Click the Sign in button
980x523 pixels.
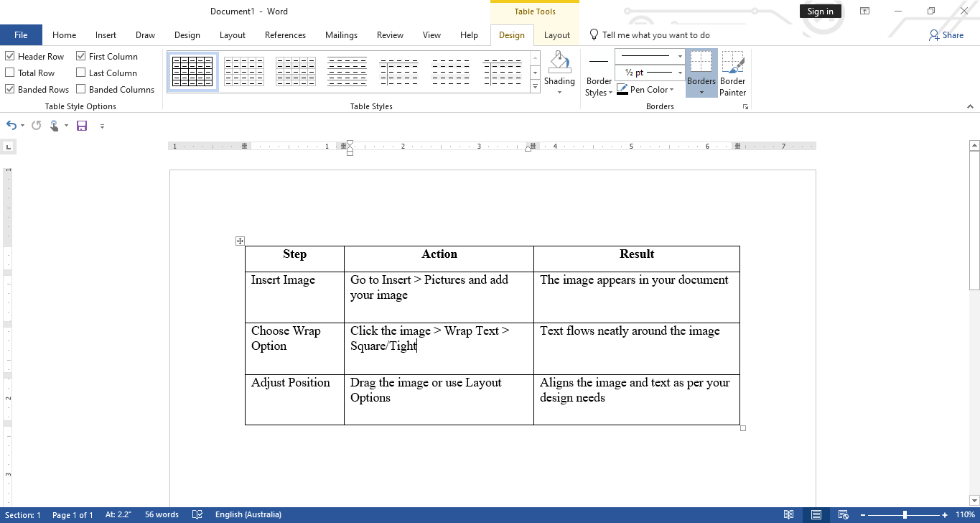click(x=820, y=11)
